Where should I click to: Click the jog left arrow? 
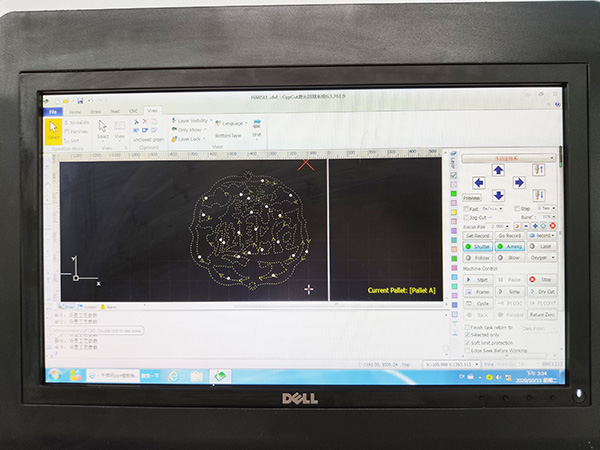pyautogui.click(x=479, y=183)
